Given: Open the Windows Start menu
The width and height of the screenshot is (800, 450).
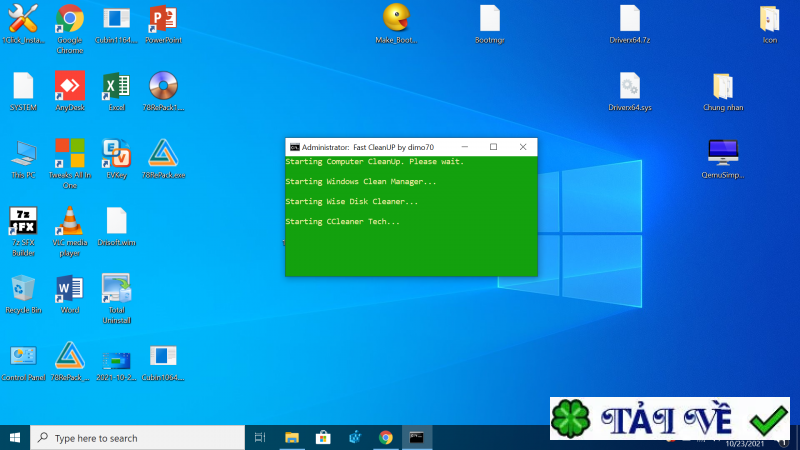Looking at the screenshot, I should pos(15,438).
